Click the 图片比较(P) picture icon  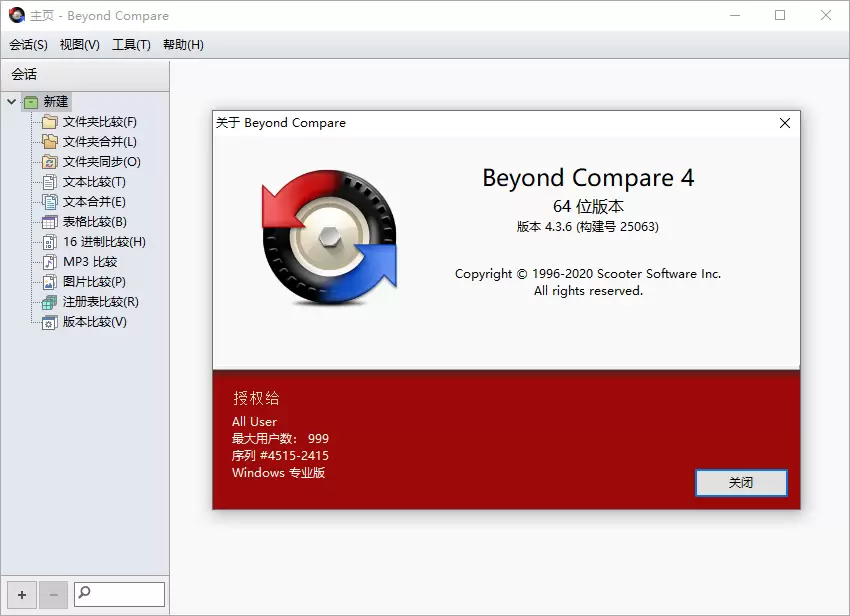point(49,282)
